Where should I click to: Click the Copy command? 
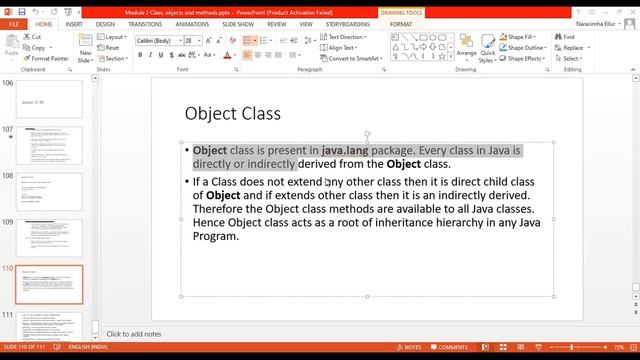click(x=34, y=48)
